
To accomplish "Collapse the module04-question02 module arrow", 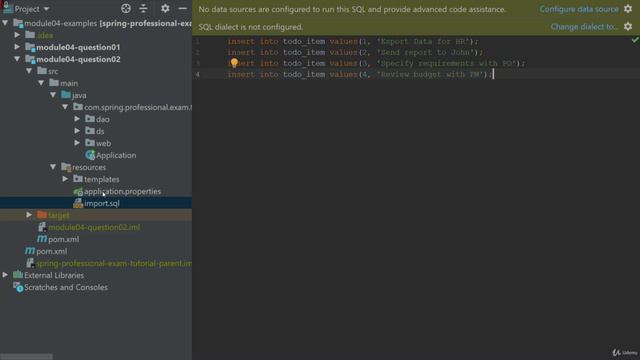I will coord(17,59).
